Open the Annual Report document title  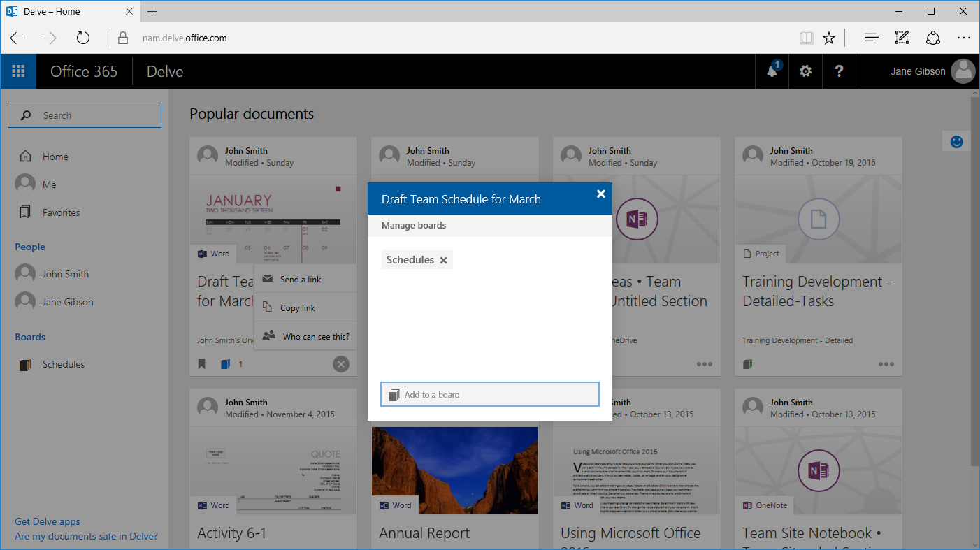[424, 533]
